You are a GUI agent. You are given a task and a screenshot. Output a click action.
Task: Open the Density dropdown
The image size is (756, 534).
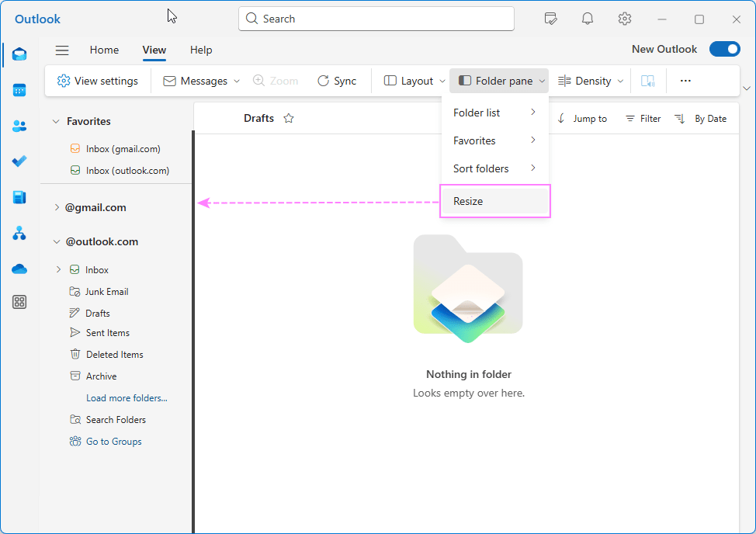pyautogui.click(x=591, y=81)
